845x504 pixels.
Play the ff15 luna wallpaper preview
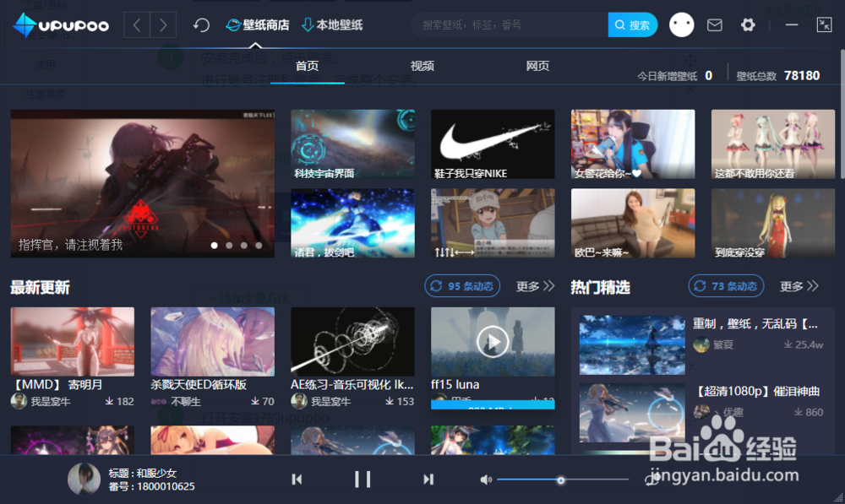point(493,341)
